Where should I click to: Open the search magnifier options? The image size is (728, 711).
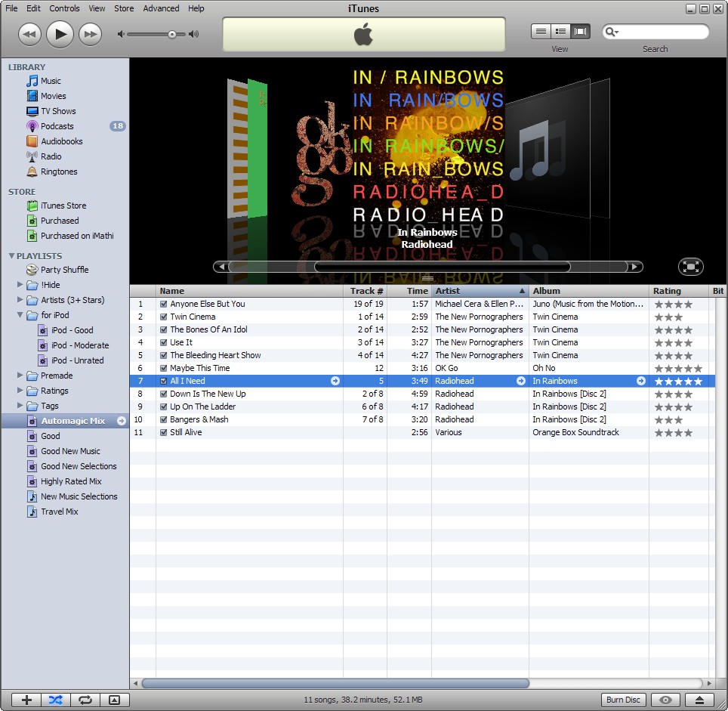pos(612,32)
